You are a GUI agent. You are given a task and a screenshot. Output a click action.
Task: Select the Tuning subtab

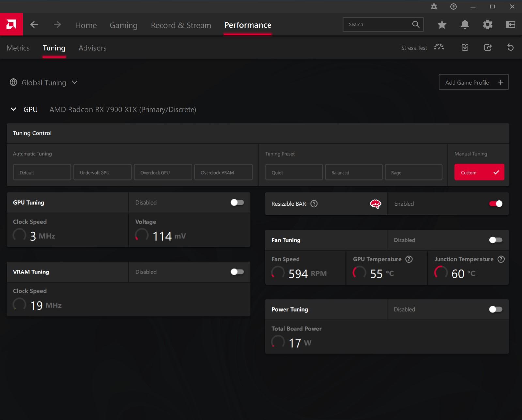pos(54,48)
